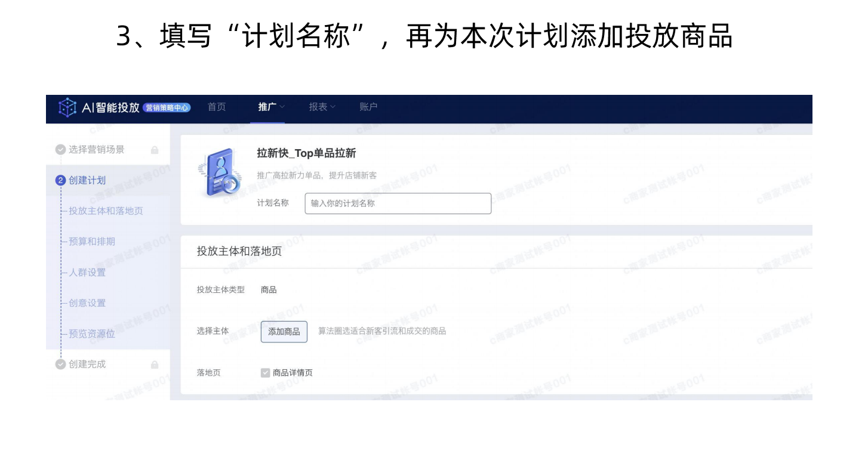Image resolution: width=868 pixels, height=476 pixels.
Task: Click the 营销策略中心 badge
Action: point(167,107)
